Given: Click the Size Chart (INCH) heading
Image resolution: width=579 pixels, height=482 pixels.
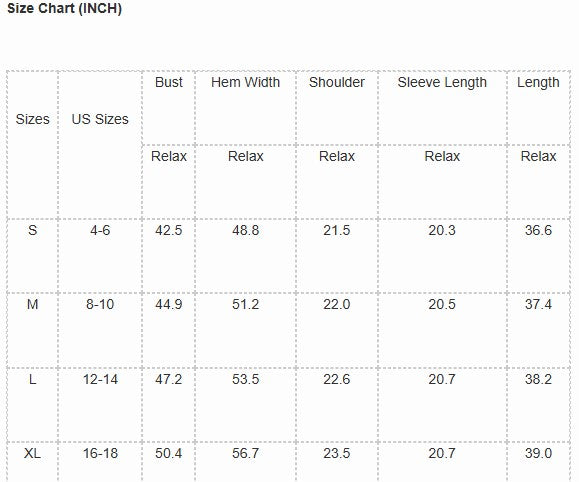Looking at the screenshot, I should (x=65, y=8).
